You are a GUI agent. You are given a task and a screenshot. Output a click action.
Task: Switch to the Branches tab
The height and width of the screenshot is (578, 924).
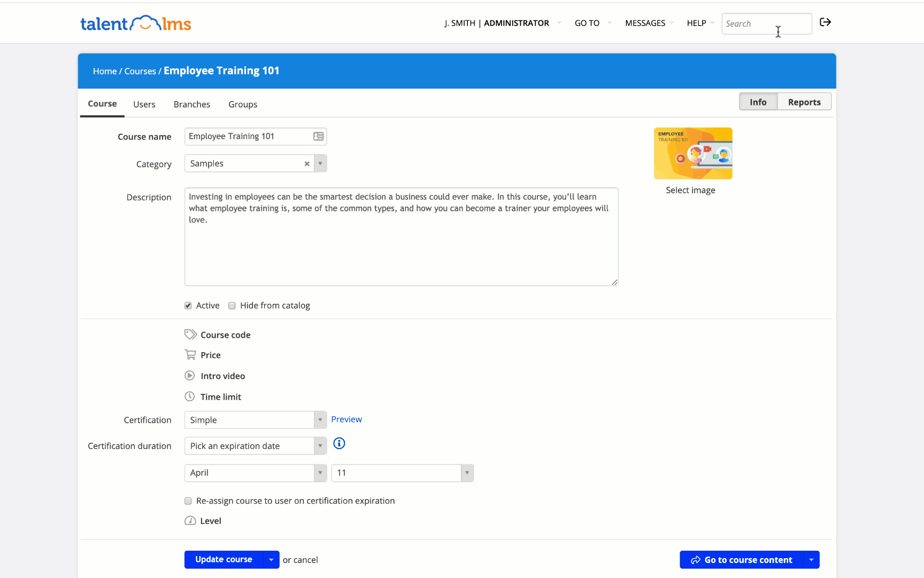pos(192,104)
